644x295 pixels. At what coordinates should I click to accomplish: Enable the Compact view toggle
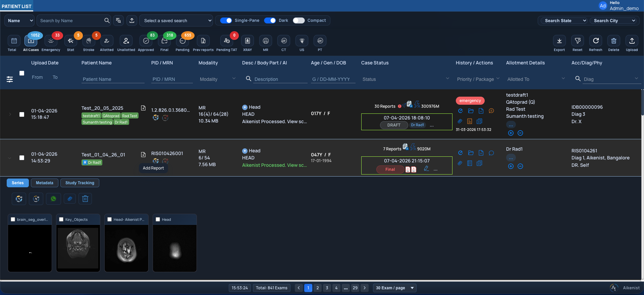click(x=299, y=20)
